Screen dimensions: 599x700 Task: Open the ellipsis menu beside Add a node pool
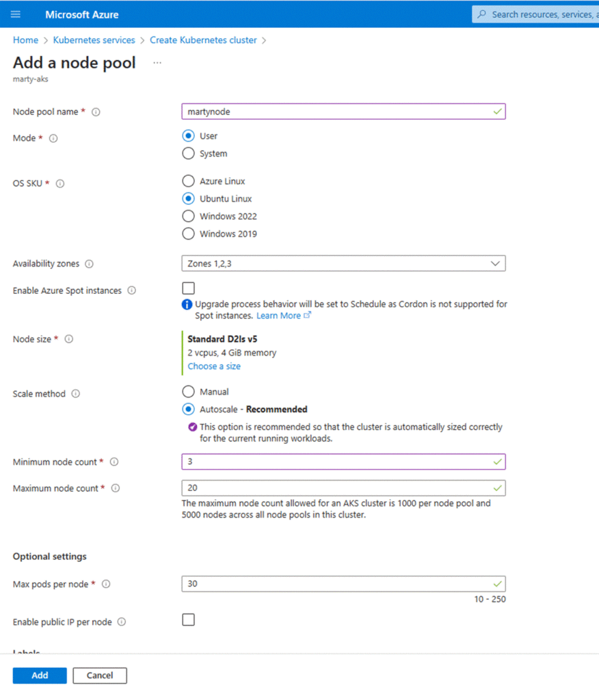point(157,63)
